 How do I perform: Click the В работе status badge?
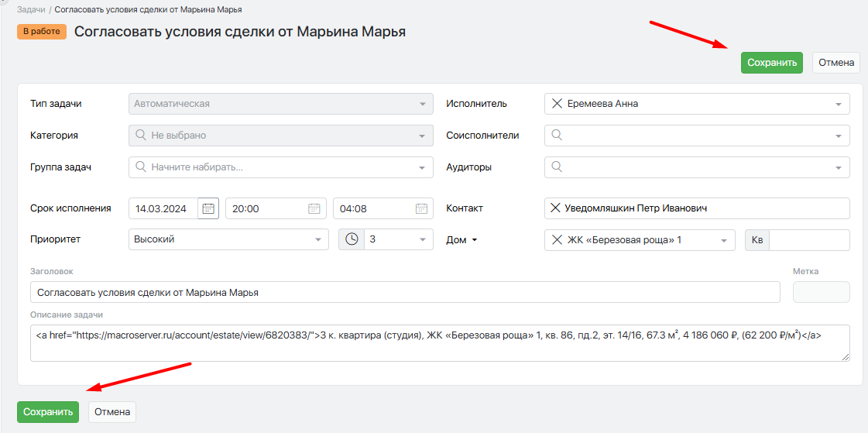point(42,32)
